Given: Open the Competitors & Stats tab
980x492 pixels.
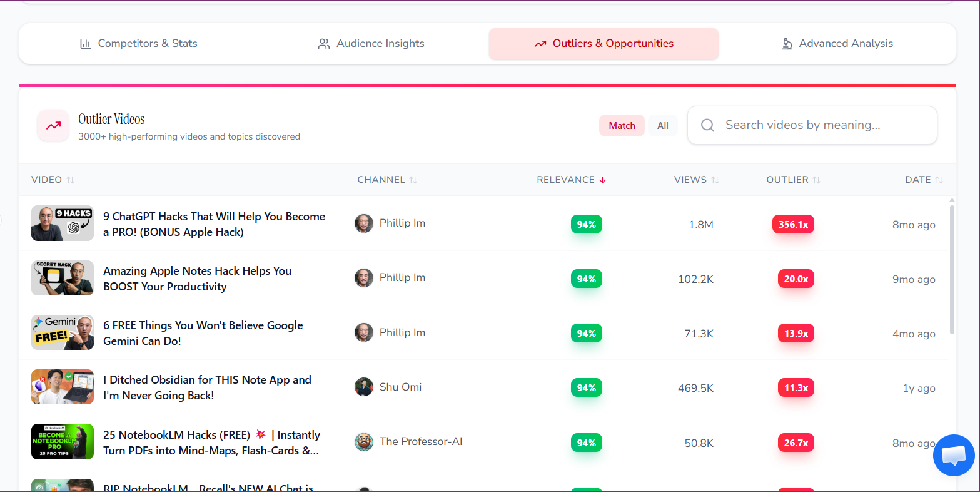Looking at the screenshot, I should 139,44.
